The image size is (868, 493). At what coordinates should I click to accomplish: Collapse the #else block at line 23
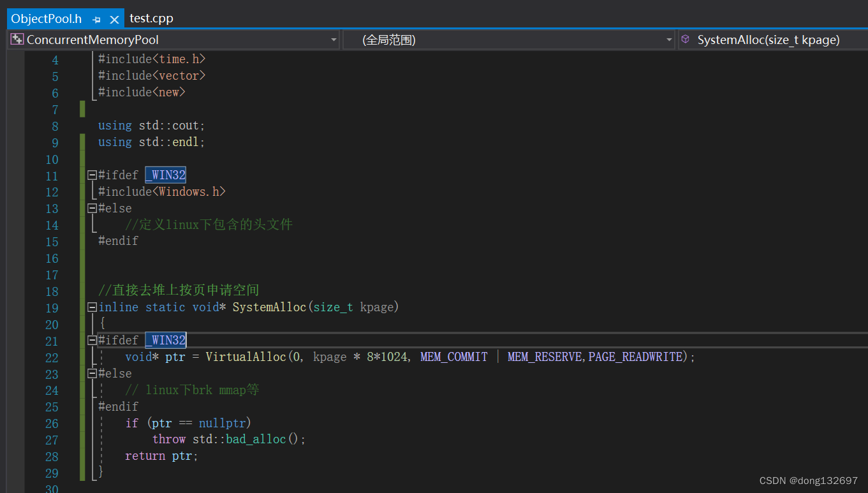click(x=92, y=374)
